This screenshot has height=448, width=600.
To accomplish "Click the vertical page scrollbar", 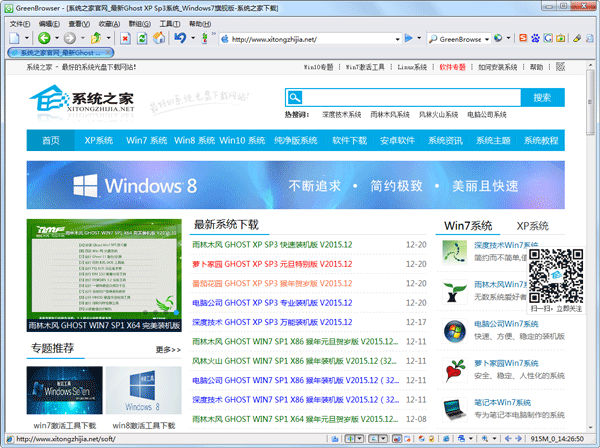I will (x=593, y=250).
